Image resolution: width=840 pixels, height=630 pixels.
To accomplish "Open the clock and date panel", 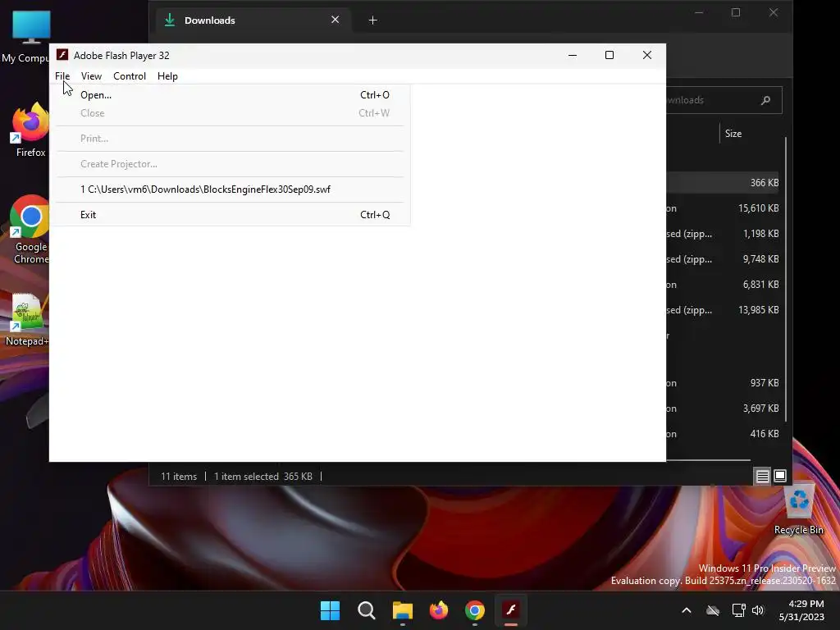I will tap(801, 610).
